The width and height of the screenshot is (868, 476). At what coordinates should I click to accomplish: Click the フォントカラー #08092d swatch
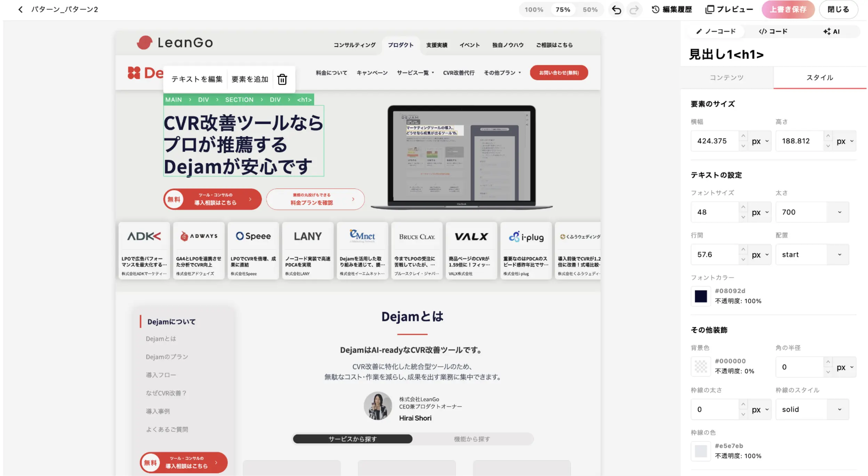701,296
